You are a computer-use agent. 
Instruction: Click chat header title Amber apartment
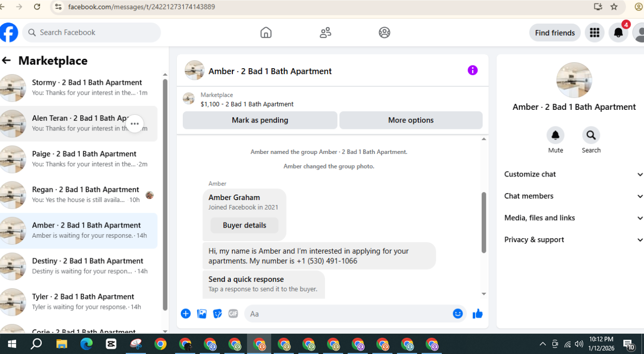click(270, 71)
